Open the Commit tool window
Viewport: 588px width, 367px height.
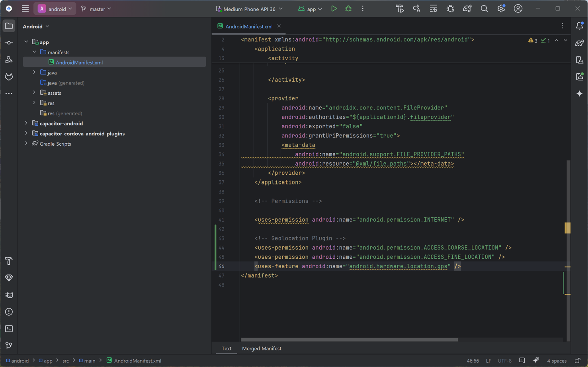[9, 43]
